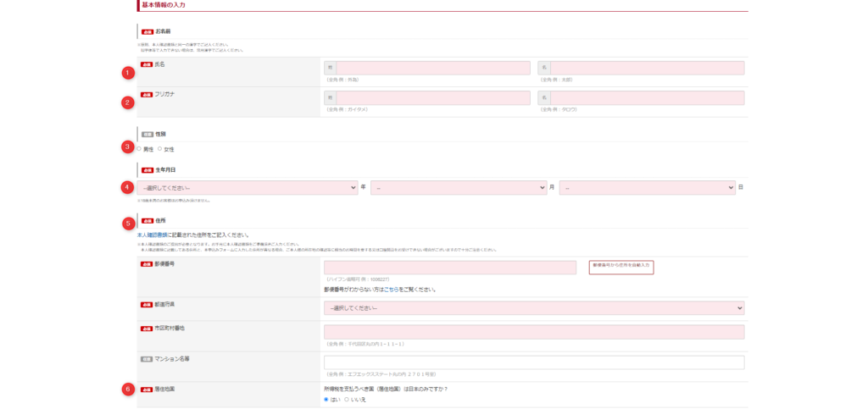Open the 本人確認書類 link
The height and width of the screenshot is (409, 868).
[152, 235]
